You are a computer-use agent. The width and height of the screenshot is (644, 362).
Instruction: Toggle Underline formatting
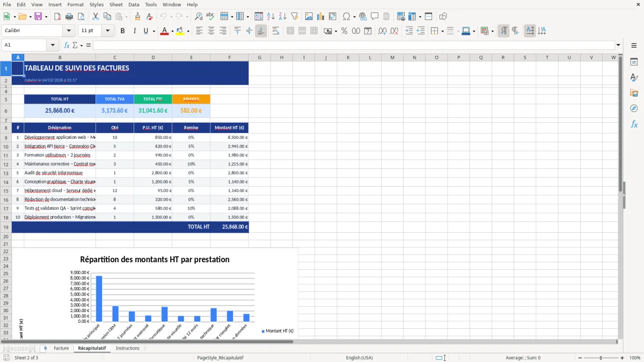click(x=145, y=31)
